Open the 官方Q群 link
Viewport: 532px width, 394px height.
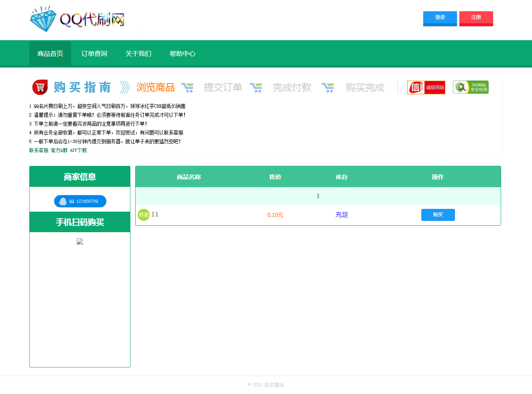pos(59,150)
